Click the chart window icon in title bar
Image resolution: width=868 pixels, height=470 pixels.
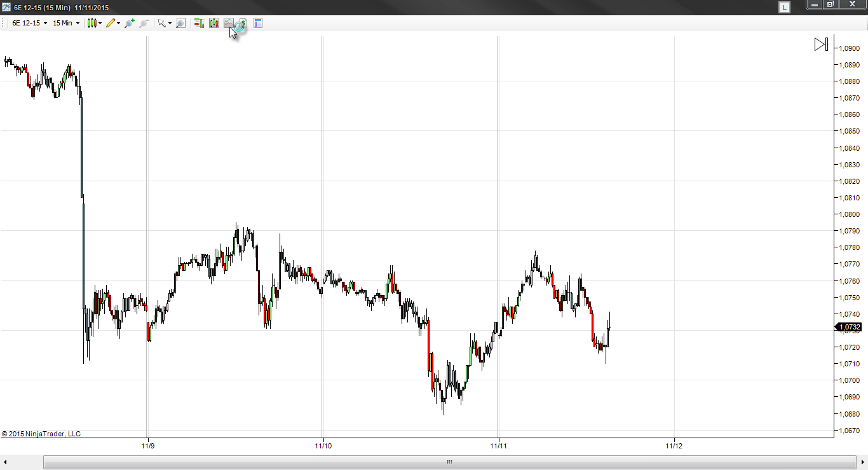(x=6, y=7)
